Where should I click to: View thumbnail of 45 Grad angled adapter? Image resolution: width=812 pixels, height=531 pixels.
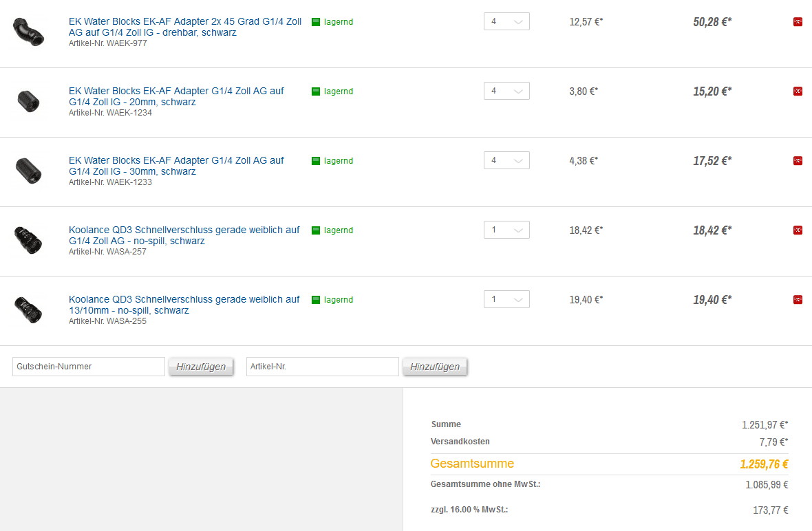click(28, 32)
